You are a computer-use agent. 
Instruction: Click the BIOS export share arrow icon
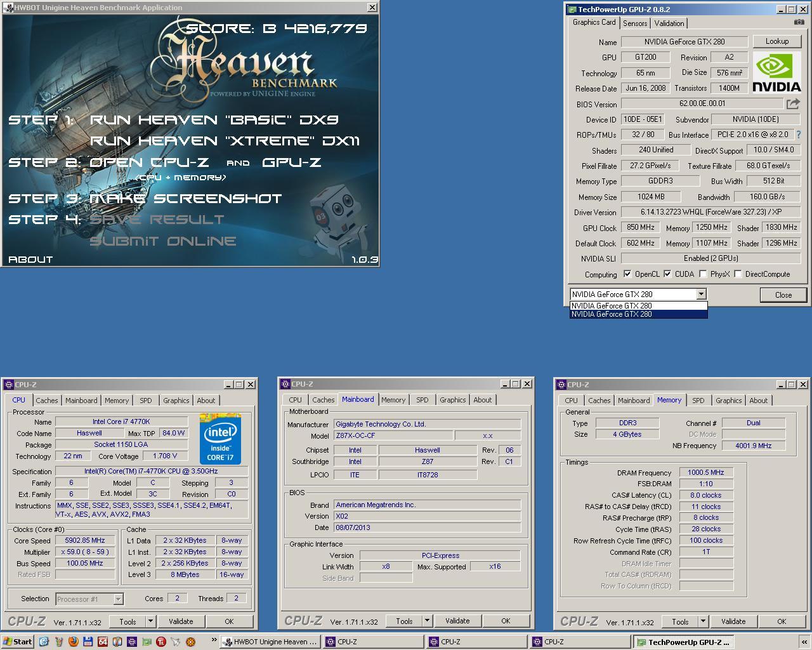pyautogui.click(x=793, y=103)
